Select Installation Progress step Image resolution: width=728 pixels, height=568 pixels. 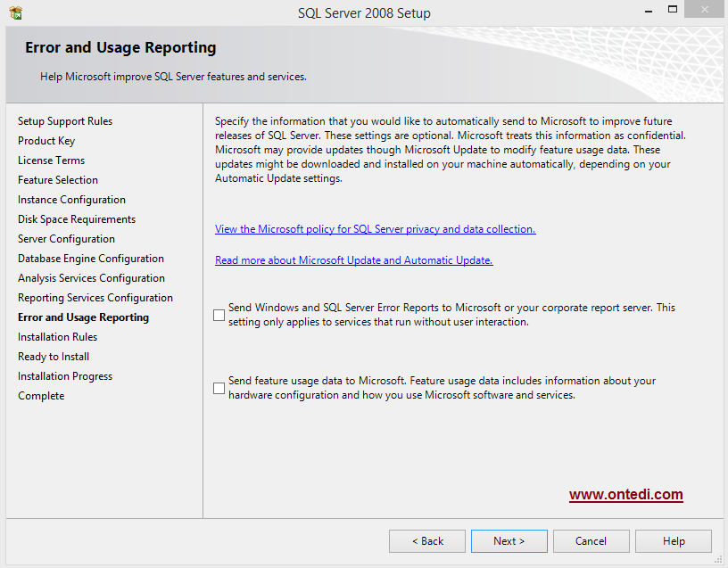(65, 376)
